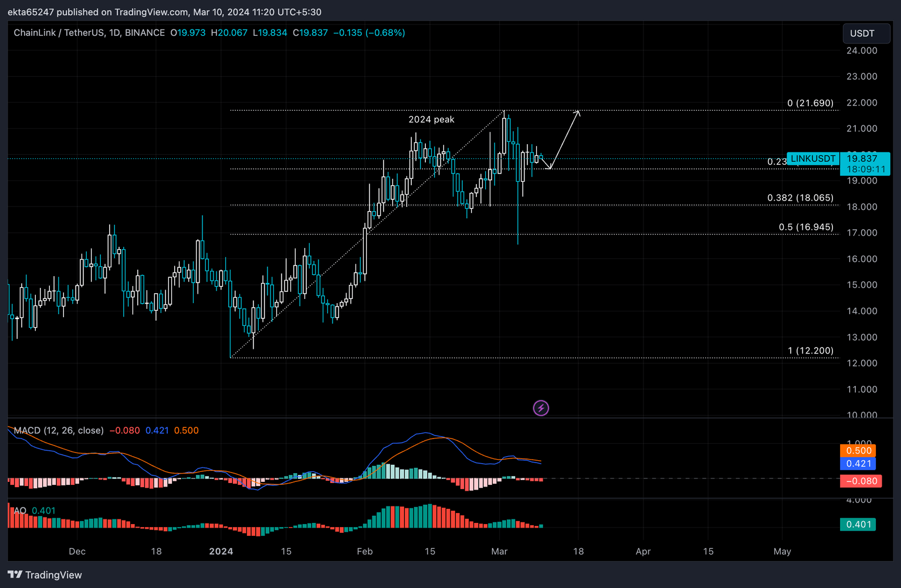Click the MACD (12, 26, close) indicator label
The height and width of the screenshot is (588, 901).
59,430
